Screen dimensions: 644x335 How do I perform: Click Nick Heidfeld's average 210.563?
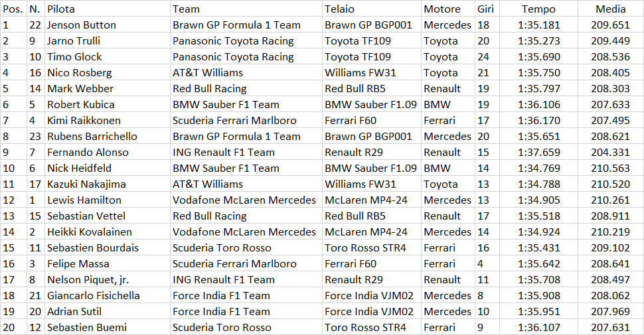click(610, 168)
